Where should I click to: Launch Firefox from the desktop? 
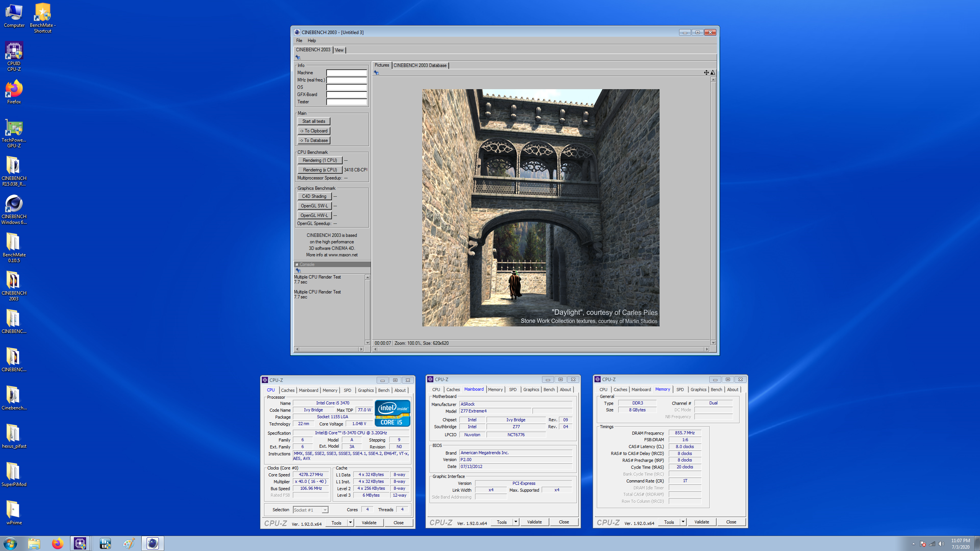click(x=14, y=92)
